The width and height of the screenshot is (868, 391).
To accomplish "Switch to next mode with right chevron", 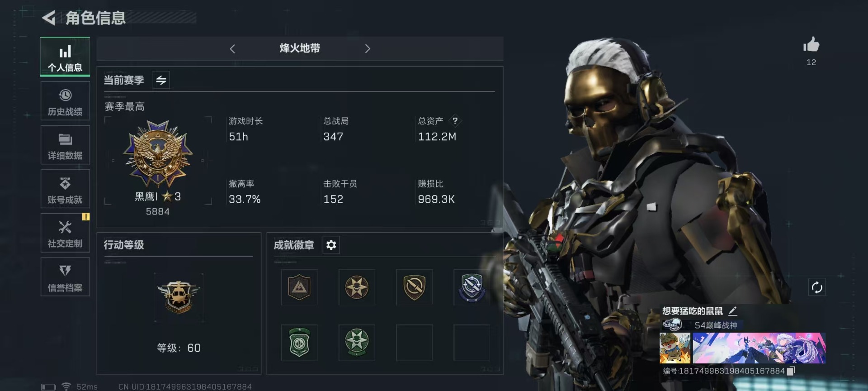I will pos(368,49).
